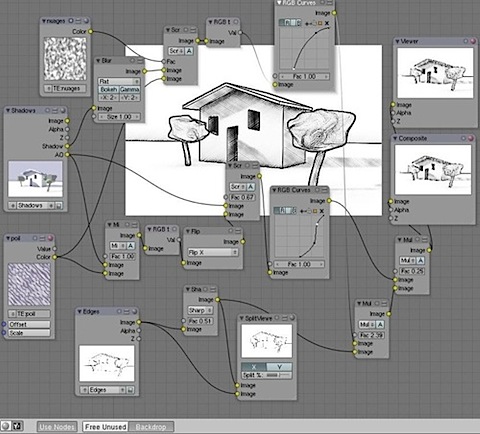Click the AO output socket on Shadows node
The width and height of the screenshot is (480, 434).
click(x=67, y=154)
